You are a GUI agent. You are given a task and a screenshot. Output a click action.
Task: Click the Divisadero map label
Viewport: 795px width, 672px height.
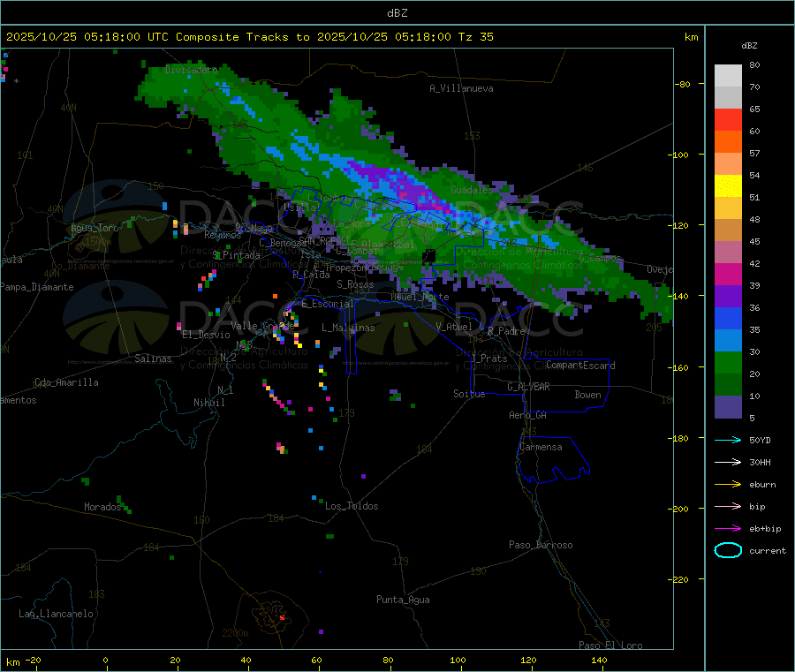191,70
